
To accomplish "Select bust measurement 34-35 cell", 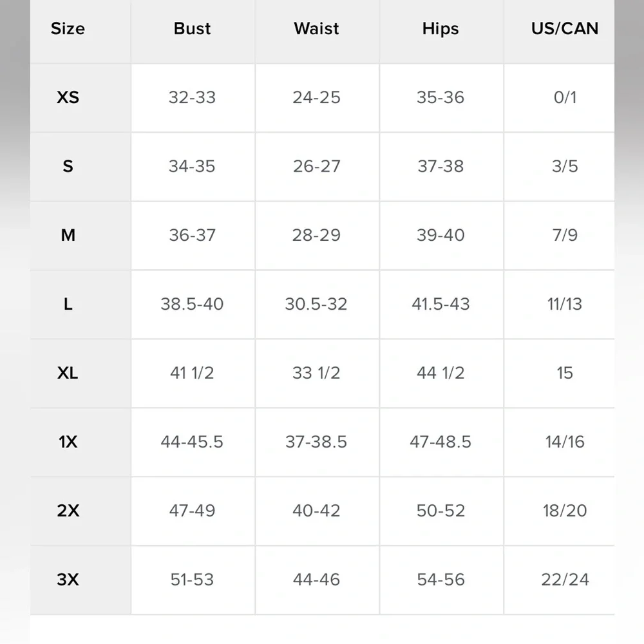I will coord(192,167).
